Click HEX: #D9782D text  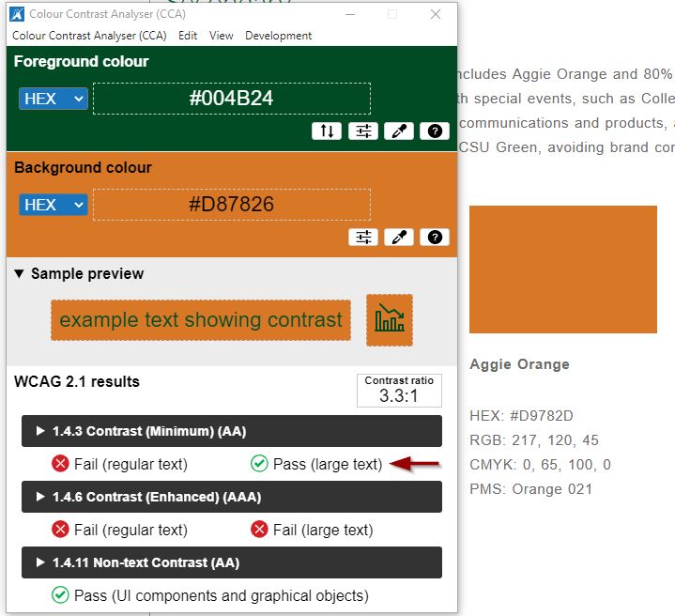[521, 416]
